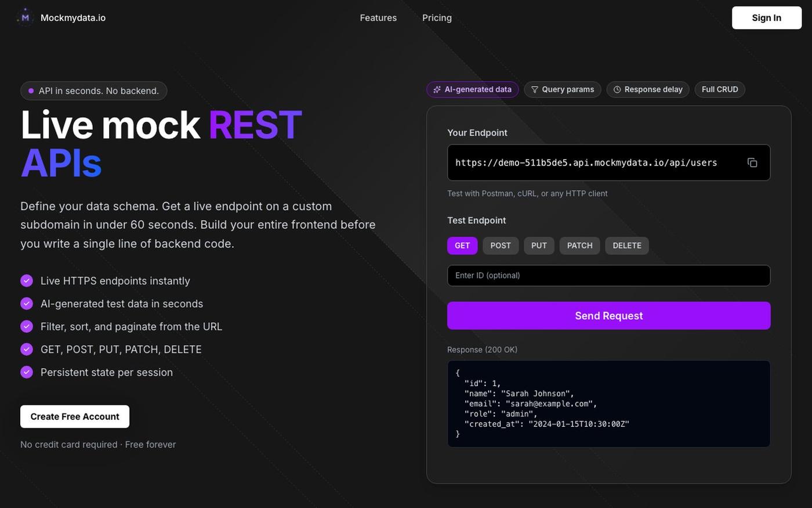Click the Sign In button
This screenshot has width=812, height=508.
[x=767, y=18]
